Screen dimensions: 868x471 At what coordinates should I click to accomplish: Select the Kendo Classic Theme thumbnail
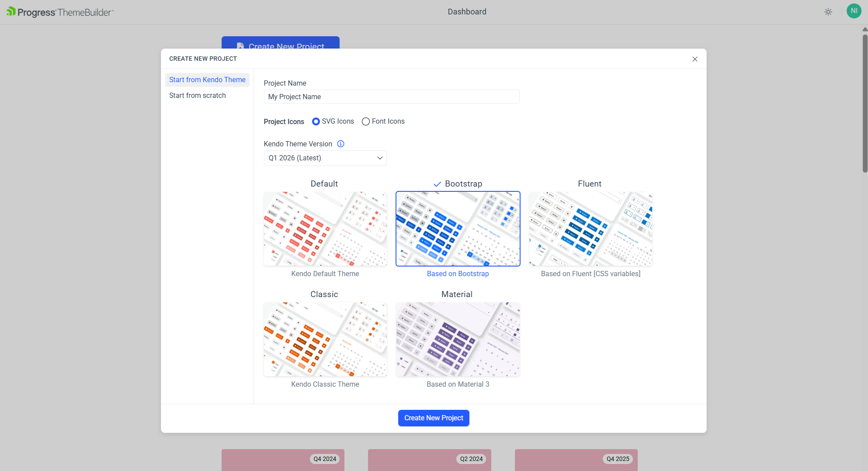click(x=325, y=339)
